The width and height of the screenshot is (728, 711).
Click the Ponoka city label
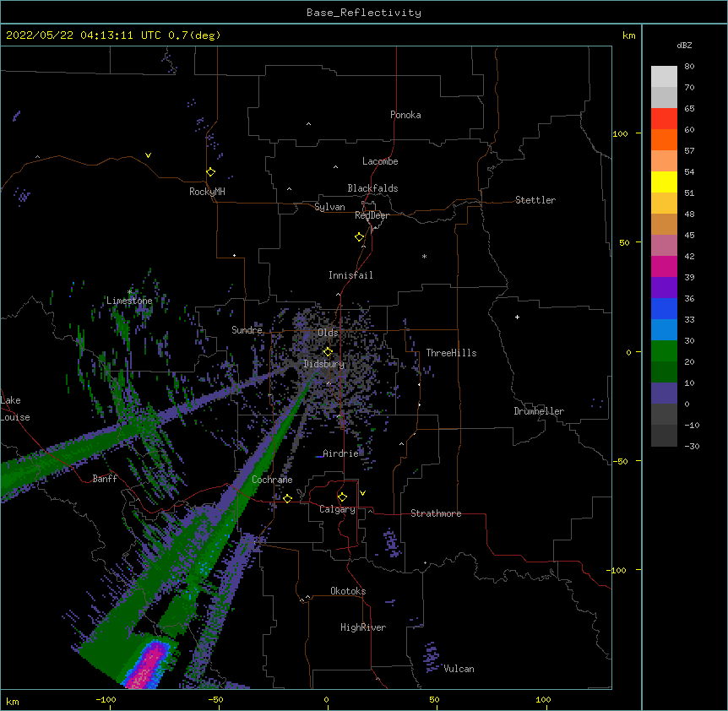405,115
